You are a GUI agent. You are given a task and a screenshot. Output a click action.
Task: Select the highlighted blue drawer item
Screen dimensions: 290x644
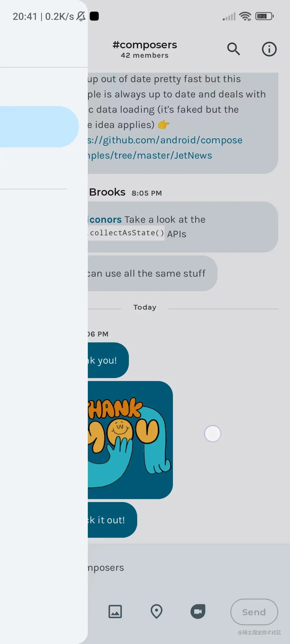pyautogui.click(x=39, y=127)
